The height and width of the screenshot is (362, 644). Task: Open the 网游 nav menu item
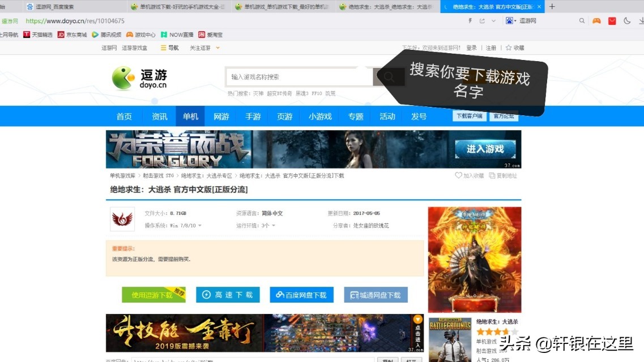[221, 117]
